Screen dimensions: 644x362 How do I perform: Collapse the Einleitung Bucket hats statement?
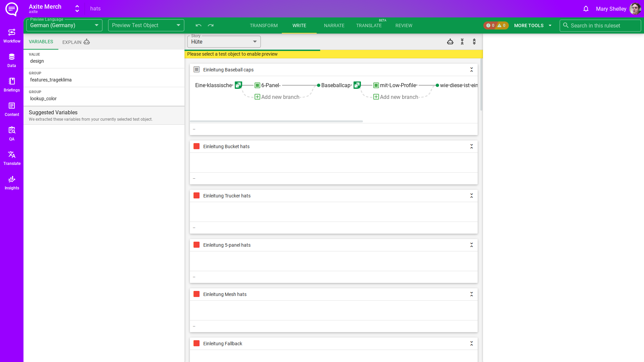tap(472, 146)
